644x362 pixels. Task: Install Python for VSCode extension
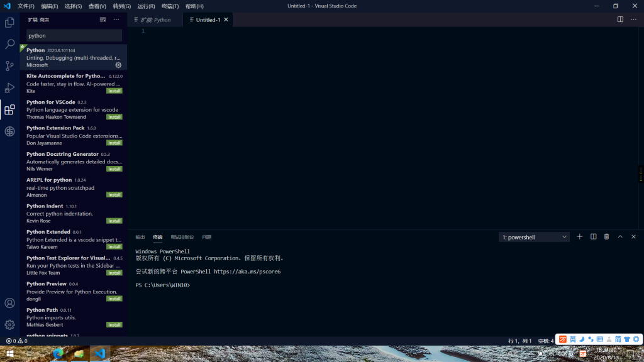(114, 117)
